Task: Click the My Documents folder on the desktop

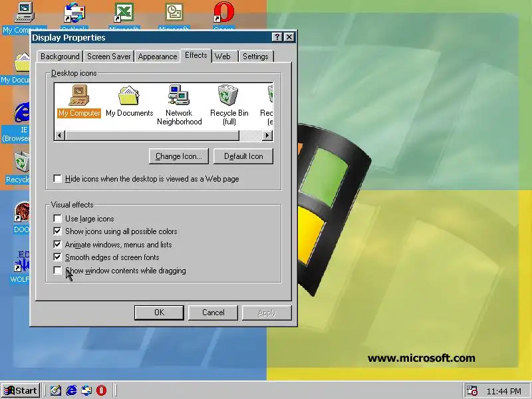Action: (15, 68)
